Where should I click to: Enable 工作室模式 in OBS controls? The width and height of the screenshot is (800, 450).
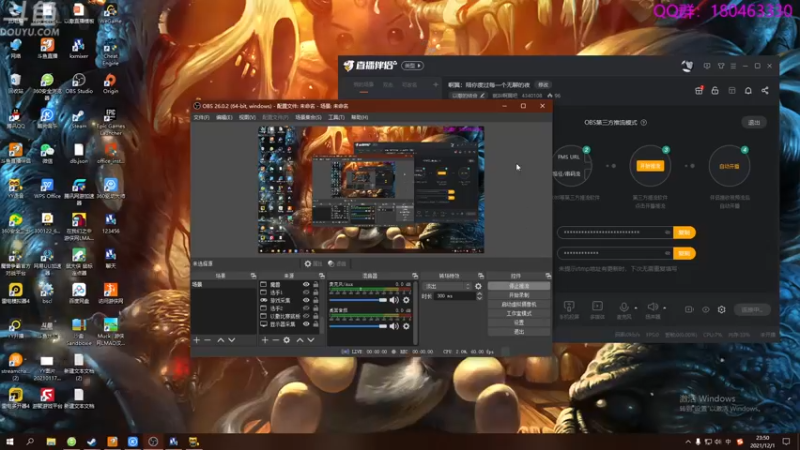click(x=519, y=314)
